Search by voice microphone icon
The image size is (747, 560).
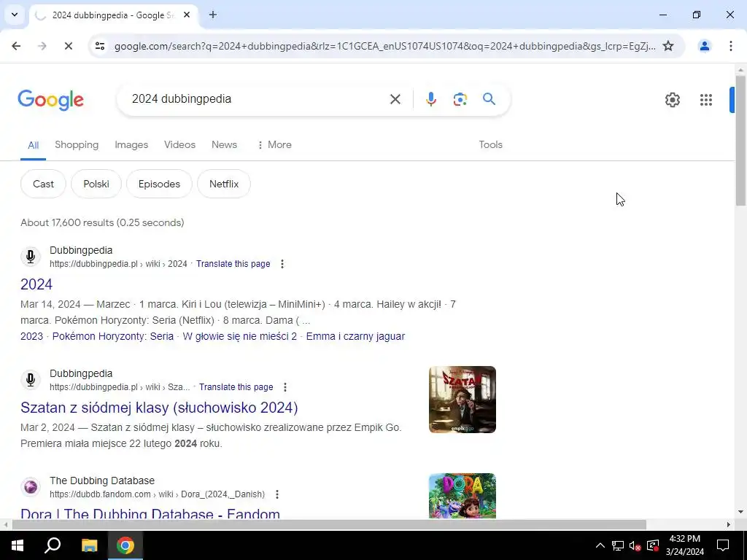(430, 99)
